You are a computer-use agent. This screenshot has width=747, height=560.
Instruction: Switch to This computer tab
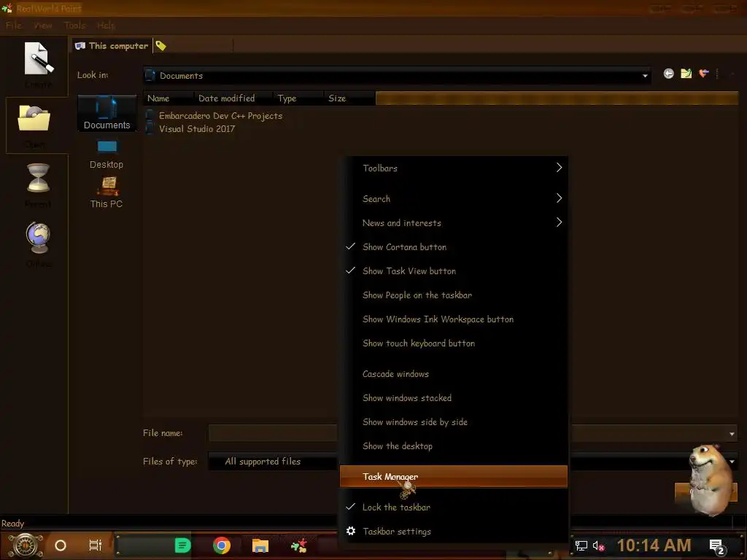[112, 46]
